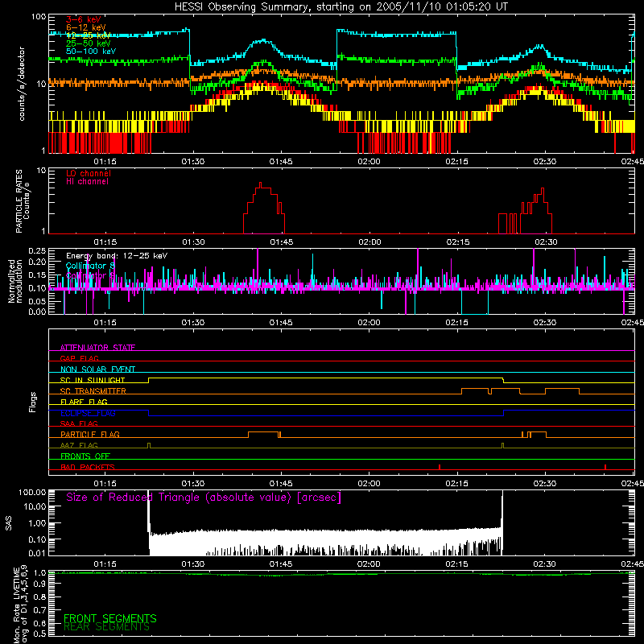The height and width of the screenshot is (644, 644).
Task: Click the A4Z_FLAG pulse near 01:22
Action: [149, 445]
